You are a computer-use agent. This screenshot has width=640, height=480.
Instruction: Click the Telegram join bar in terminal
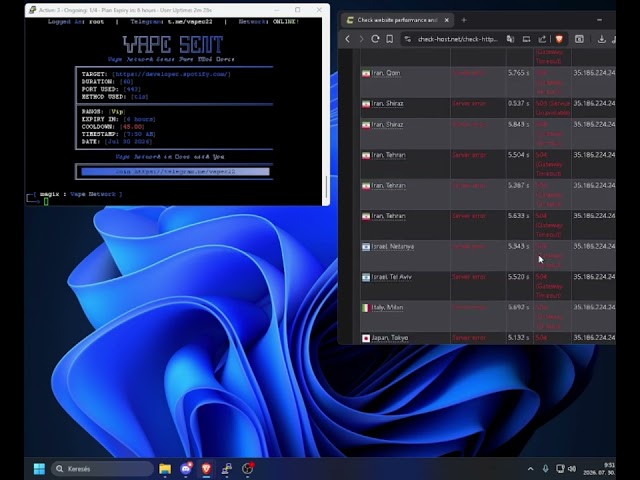tap(175, 172)
